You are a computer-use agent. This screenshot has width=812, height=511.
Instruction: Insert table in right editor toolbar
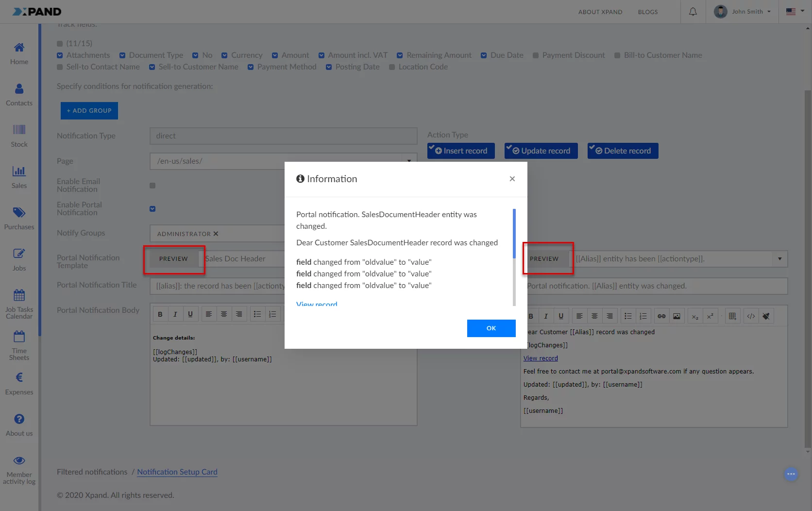point(732,316)
